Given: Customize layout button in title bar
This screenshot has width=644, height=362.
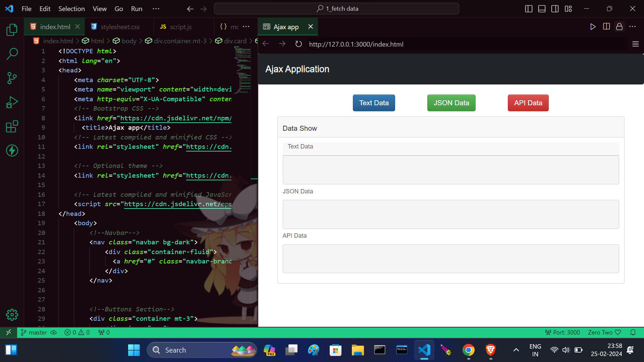Looking at the screenshot, I should coord(568,9).
